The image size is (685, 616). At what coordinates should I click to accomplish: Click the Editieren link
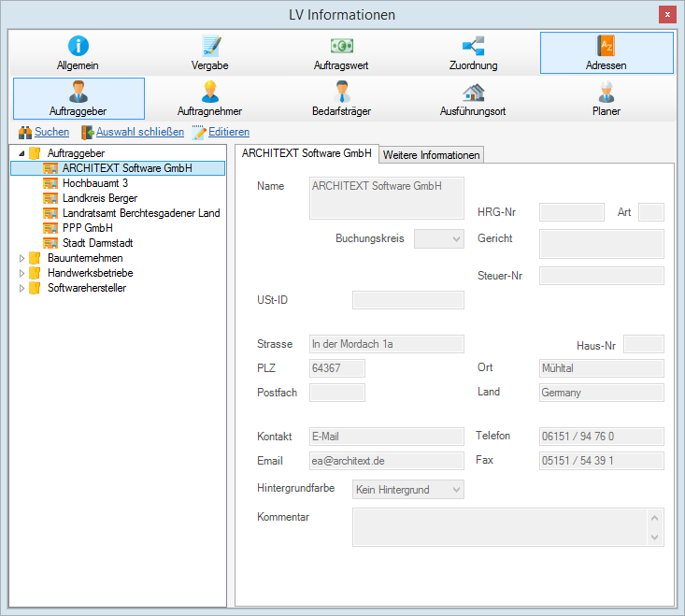click(229, 132)
